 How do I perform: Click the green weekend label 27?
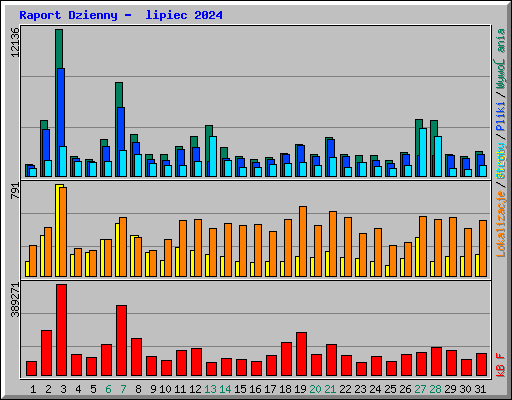(420, 389)
